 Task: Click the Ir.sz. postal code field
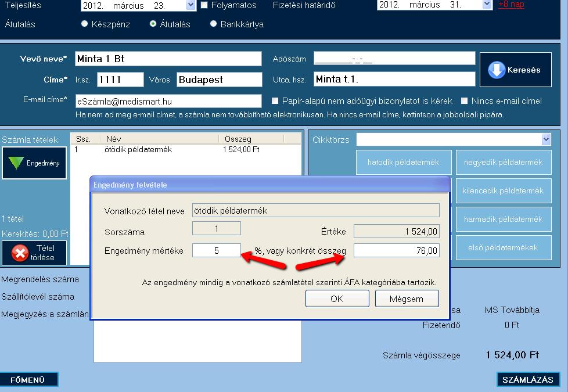(120, 80)
